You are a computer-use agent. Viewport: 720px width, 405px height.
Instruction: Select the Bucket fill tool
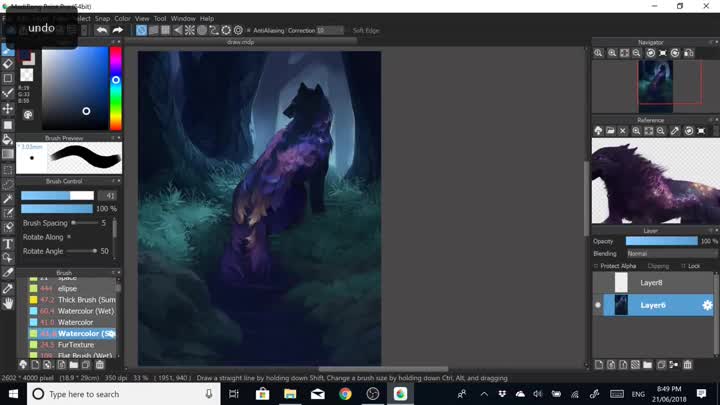8,139
